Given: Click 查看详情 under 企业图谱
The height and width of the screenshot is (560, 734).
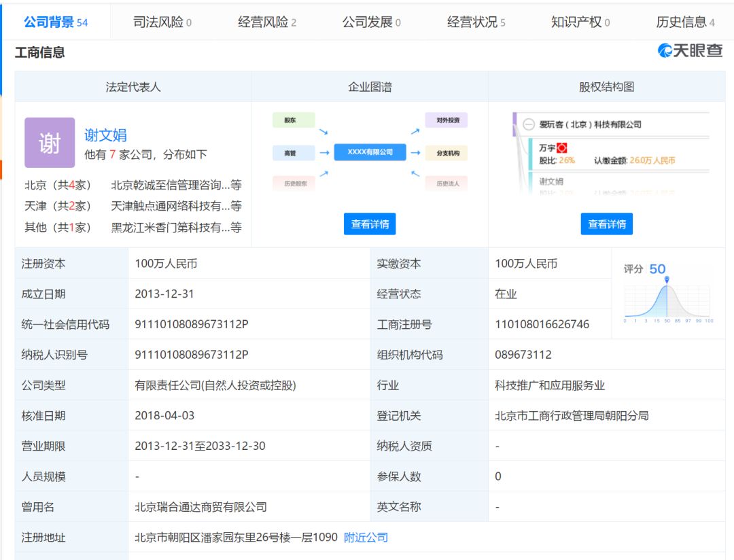Looking at the screenshot, I should (370, 224).
